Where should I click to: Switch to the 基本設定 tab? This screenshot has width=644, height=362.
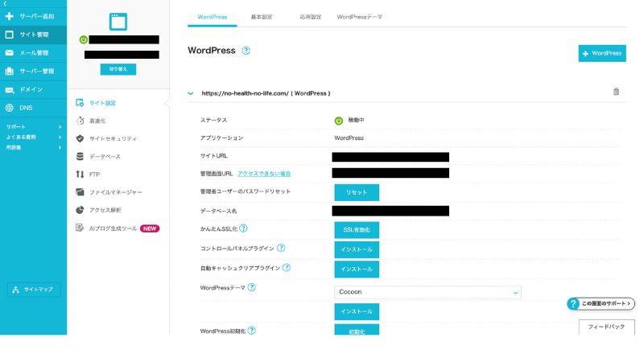click(x=262, y=17)
